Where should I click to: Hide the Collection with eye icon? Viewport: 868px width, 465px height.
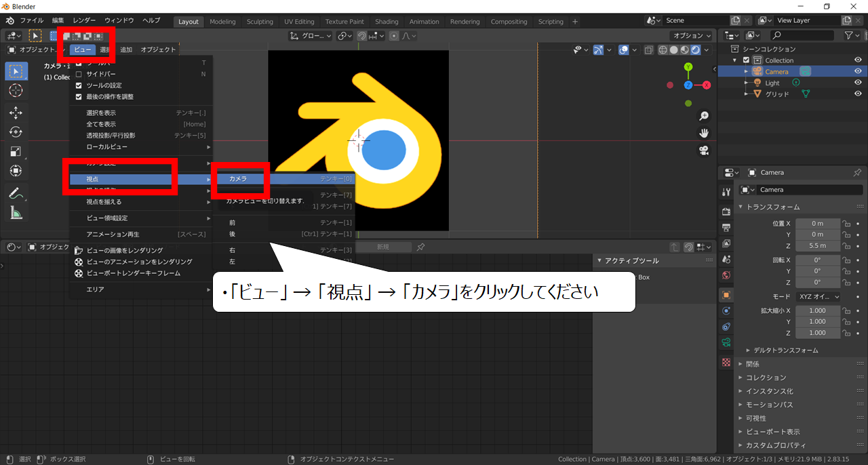858,60
